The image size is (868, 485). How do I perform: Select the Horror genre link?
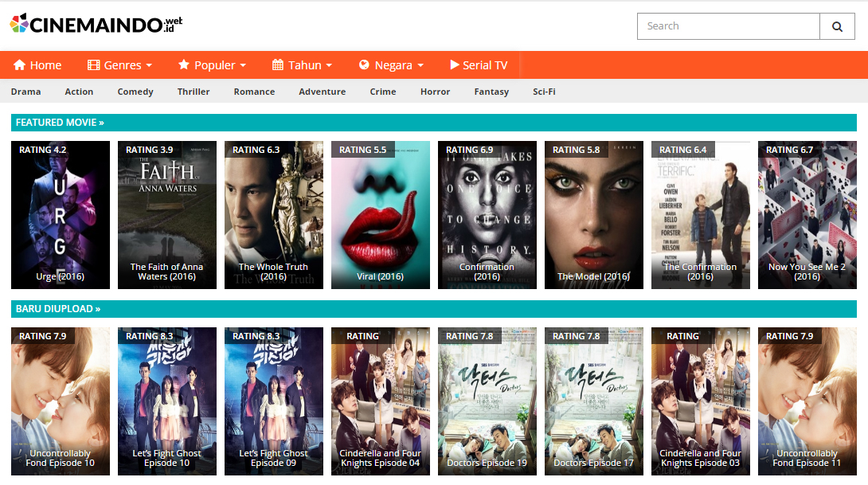pos(435,92)
